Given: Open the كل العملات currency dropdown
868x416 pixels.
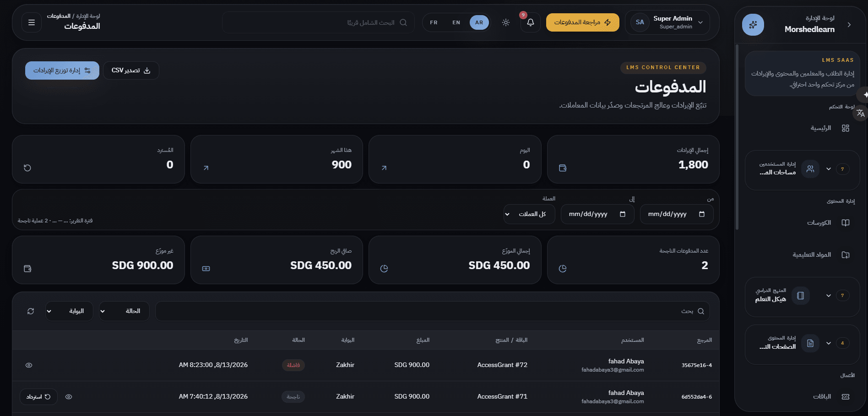Looking at the screenshot, I should click(529, 214).
